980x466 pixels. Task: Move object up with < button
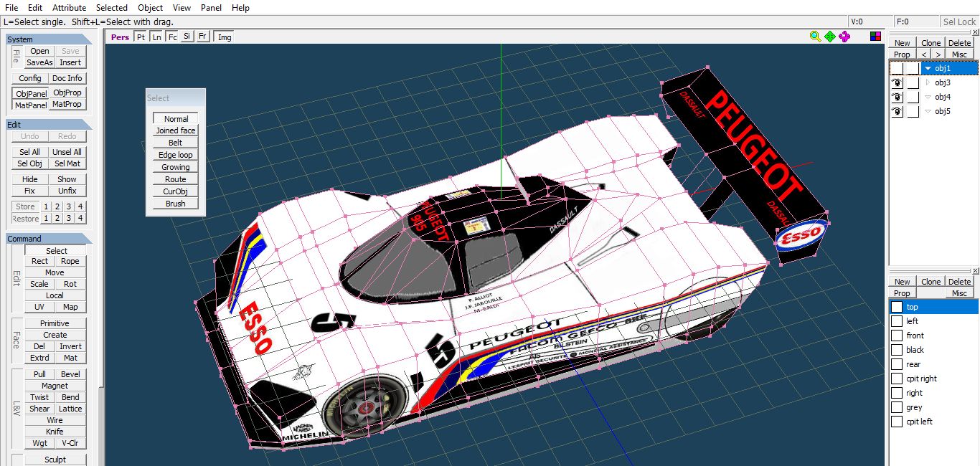924,54
